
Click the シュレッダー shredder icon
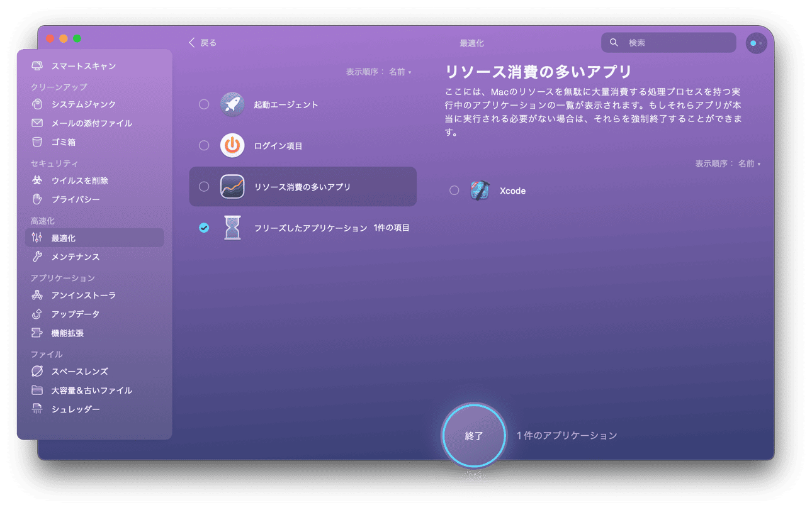pyautogui.click(x=37, y=409)
